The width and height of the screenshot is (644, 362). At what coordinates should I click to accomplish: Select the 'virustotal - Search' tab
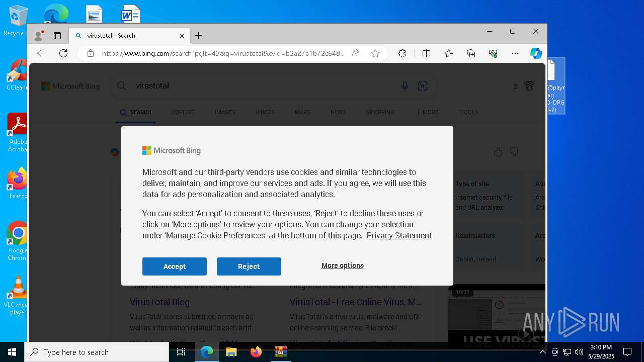click(130, 36)
